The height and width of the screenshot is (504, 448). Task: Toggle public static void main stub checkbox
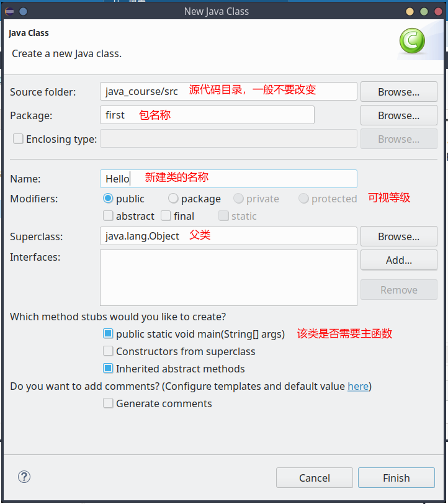(x=108, y=334)
